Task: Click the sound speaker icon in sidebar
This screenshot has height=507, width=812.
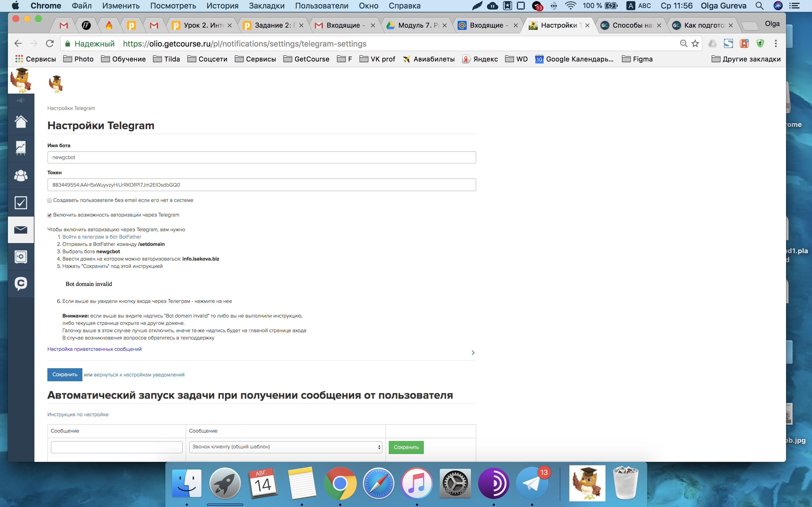Action: coord(21,101)
